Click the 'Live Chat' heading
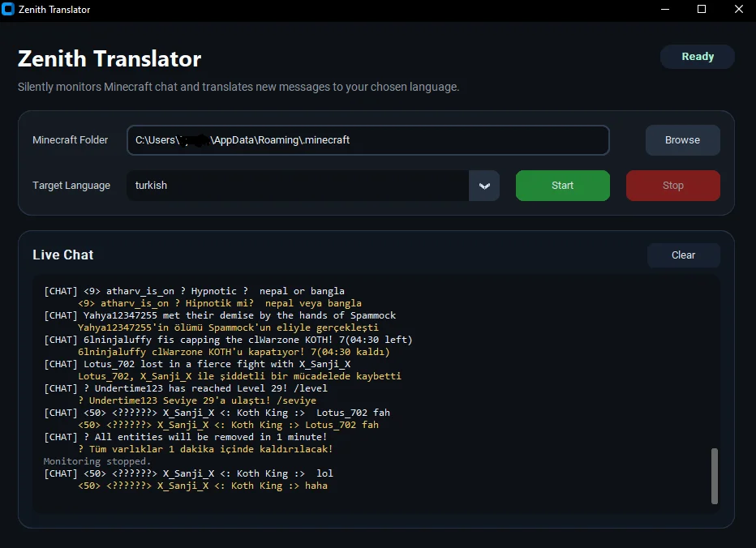756x548 pixels. click(63, 255)
